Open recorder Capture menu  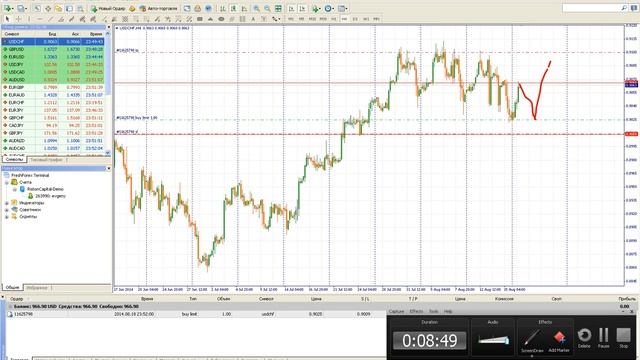point(396,311)
